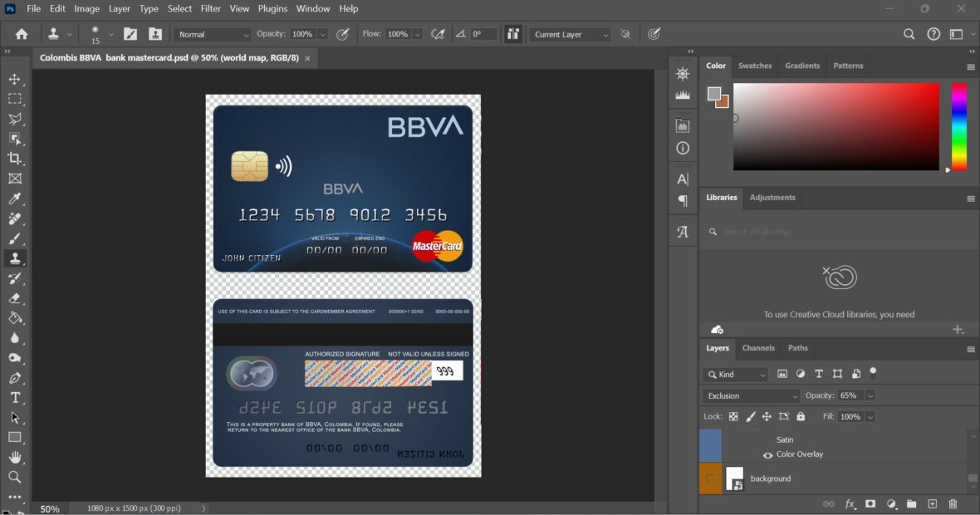Select the Move tool
Image resolution: width=980 pixels, height=515 pixels.
[14, 80]
